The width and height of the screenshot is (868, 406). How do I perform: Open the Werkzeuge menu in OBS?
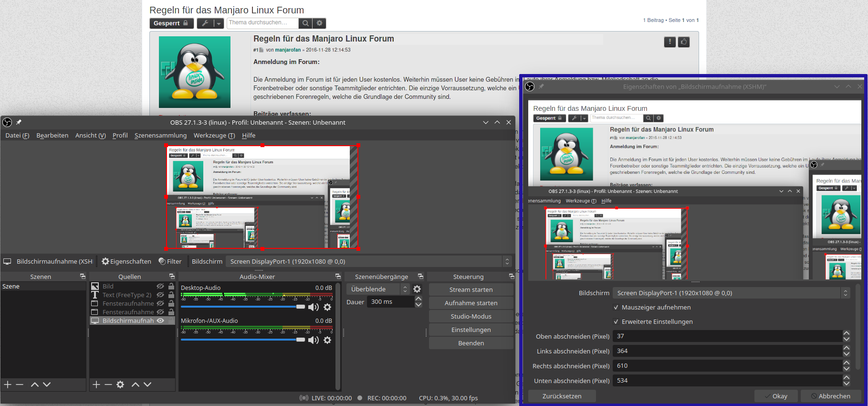[x=214, y=136]
